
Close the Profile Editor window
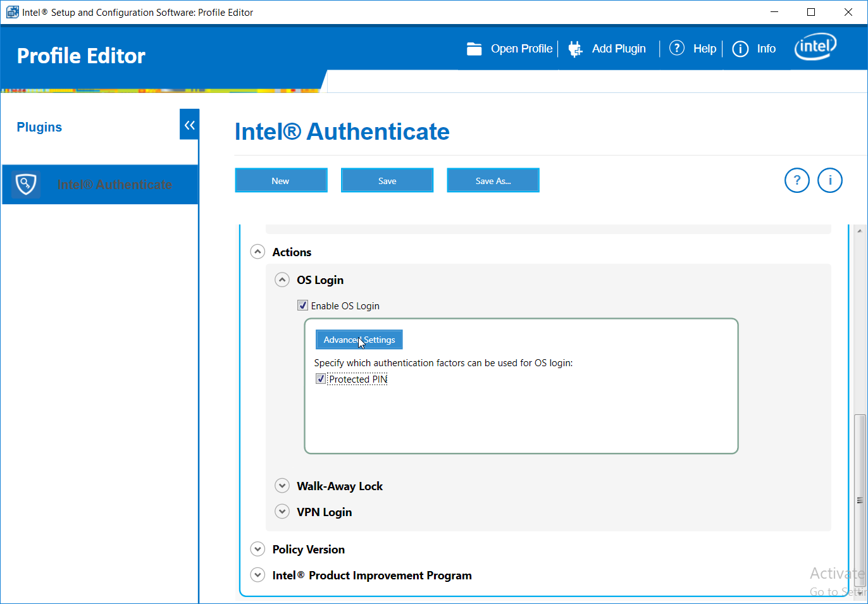click(x=848, y=12)
